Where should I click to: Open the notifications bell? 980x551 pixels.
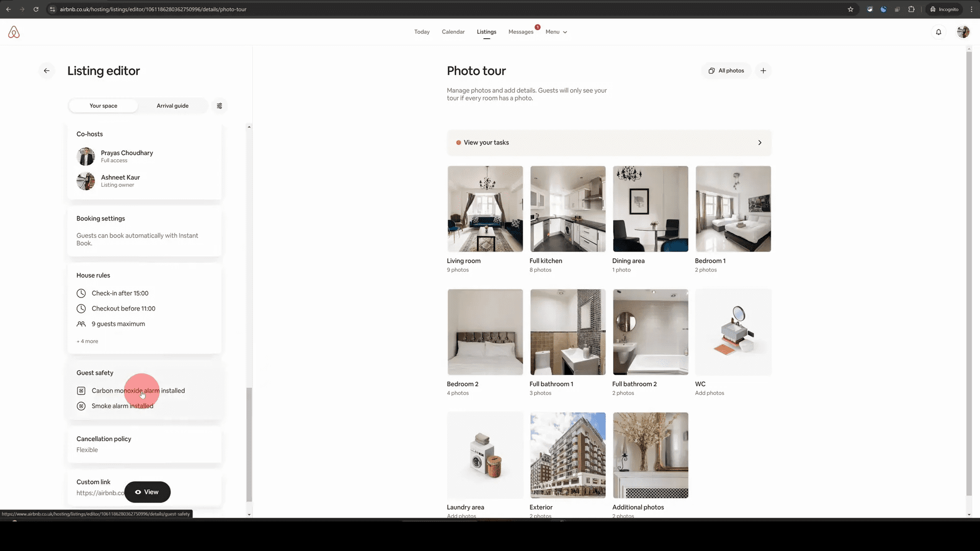pyautogui.click(x=938, y=32)
